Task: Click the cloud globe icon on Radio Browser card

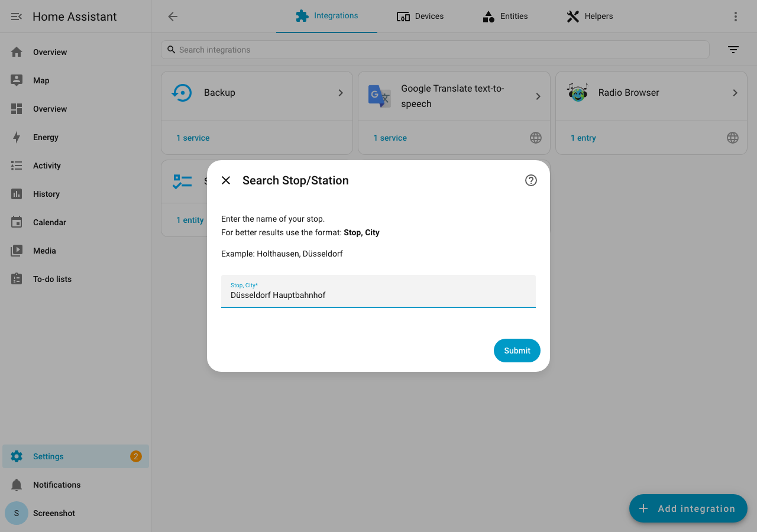Action: [733, 138]
